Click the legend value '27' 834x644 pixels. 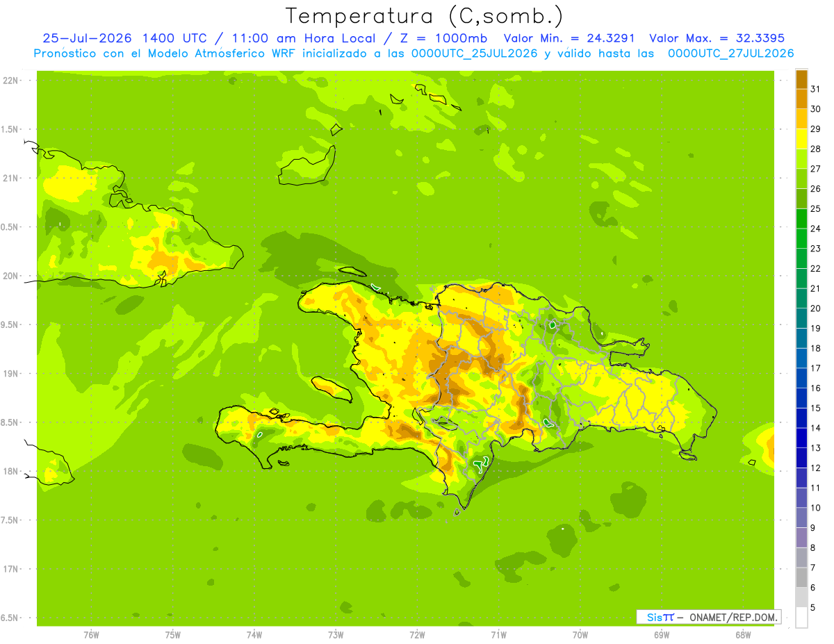[815, 169]
